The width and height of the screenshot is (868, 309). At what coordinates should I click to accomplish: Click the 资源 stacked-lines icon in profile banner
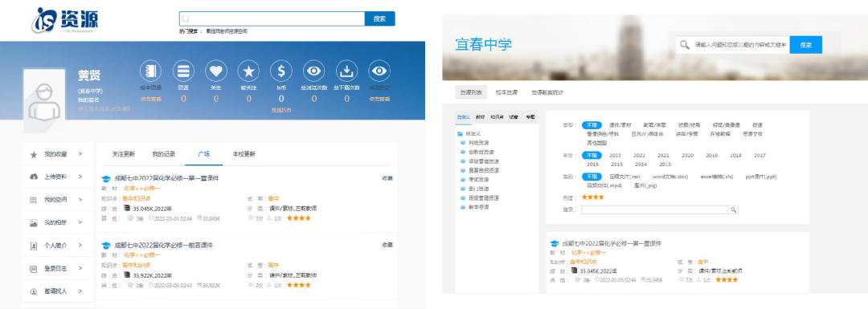pyautogui.click(x=183, y=71)
